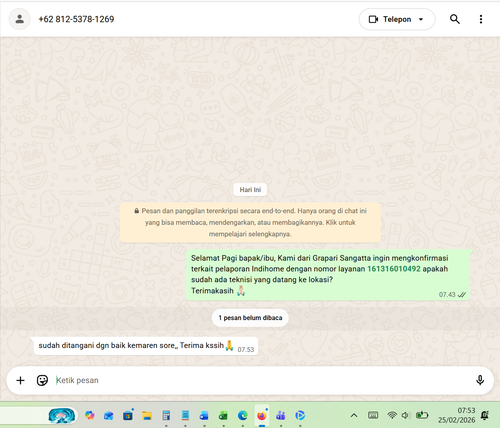Click the received message sudah ditangani
Image resolution: width=500 pixels, height=428 pixels.
146,346
